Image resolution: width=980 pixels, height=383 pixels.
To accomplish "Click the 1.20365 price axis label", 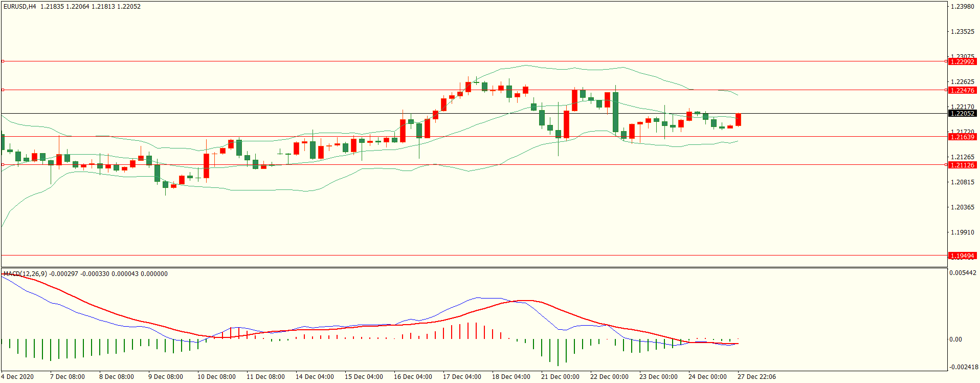I will [962, 207].
